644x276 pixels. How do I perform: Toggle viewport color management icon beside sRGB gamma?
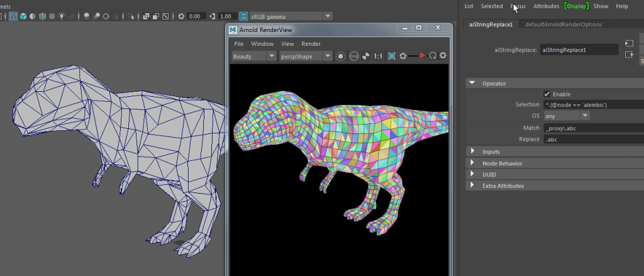[x=243, y=16]
